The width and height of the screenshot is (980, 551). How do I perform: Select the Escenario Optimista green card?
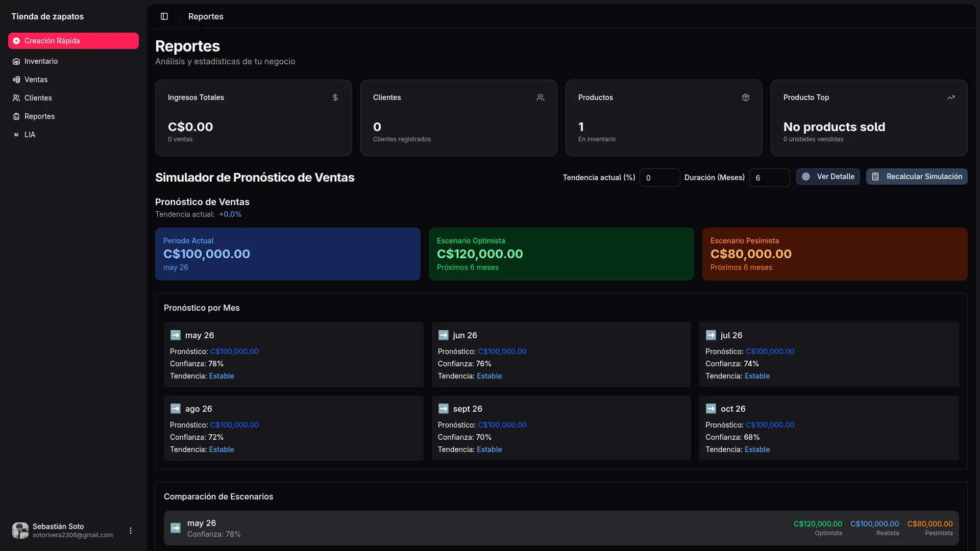[561, 254]
